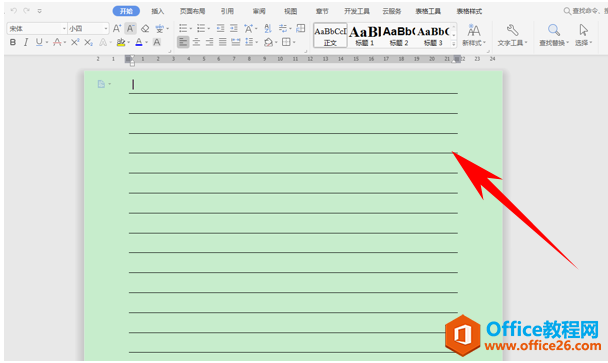Apply the yellow text highlight color
This screenshot has width=608, height=363.
pos(121,42)
